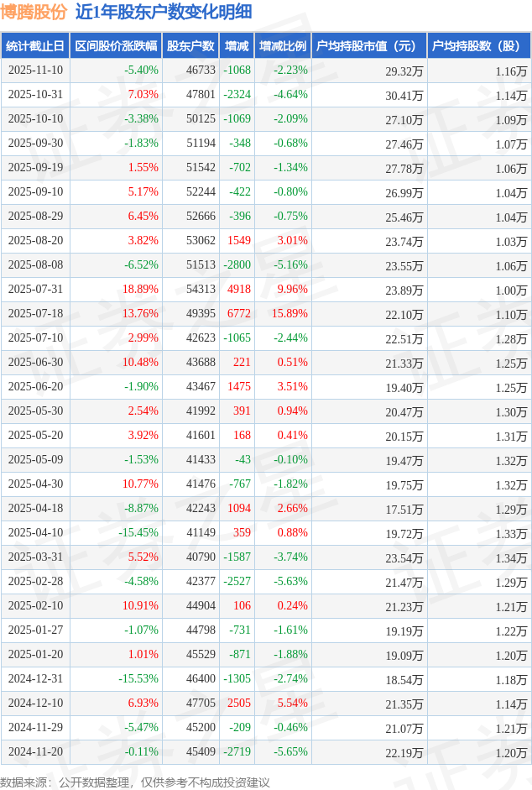The width and height of the screenshot is (532, 790).
Task: Click the 增减 column header
Action: [237, 46]
